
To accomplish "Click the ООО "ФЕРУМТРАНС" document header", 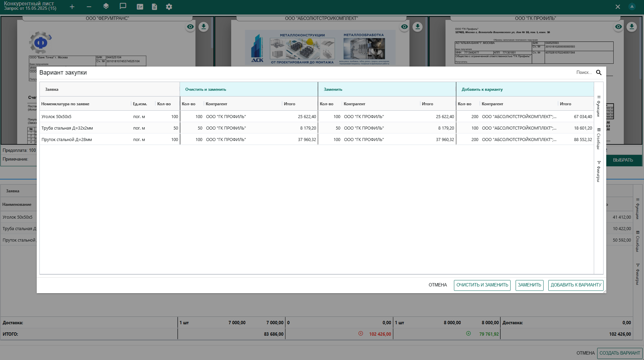I will pyautogui.click(x=107, y=18).
